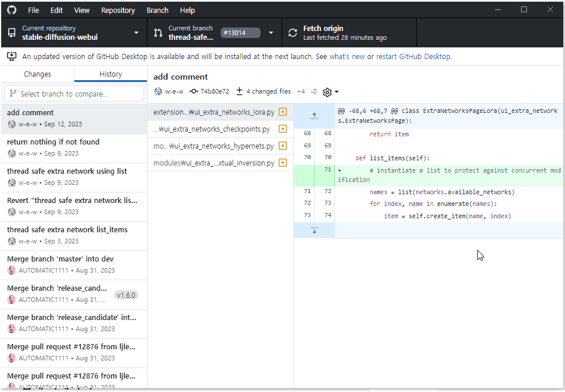565x392 pixels.
Task: Expand diff context downward
Action: (314, 231)
